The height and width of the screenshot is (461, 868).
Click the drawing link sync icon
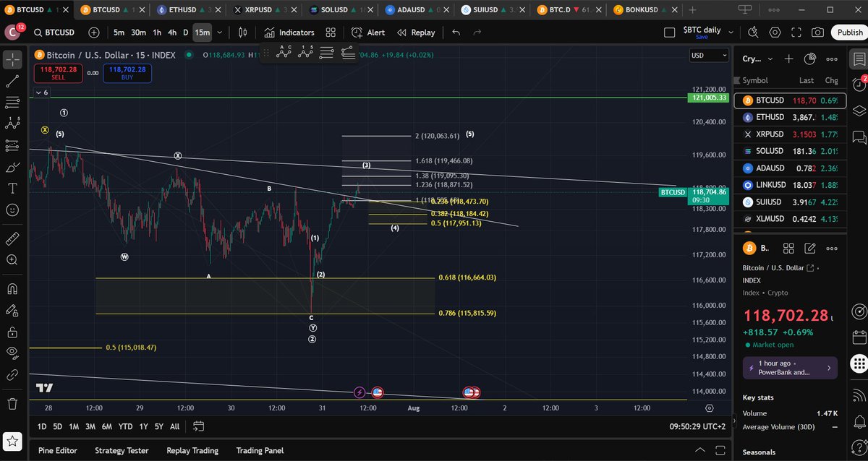coord(12,375)
